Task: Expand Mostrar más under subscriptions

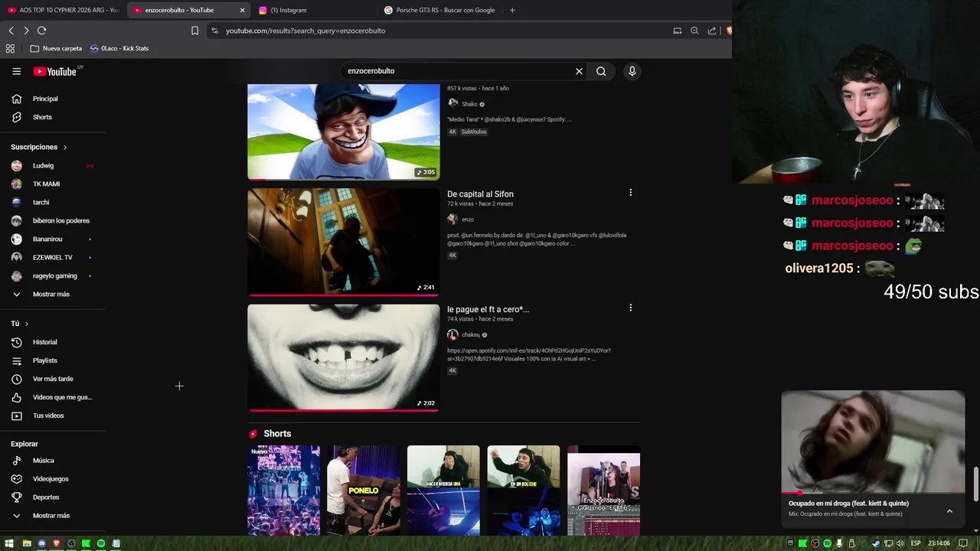Action: [53, 294]
